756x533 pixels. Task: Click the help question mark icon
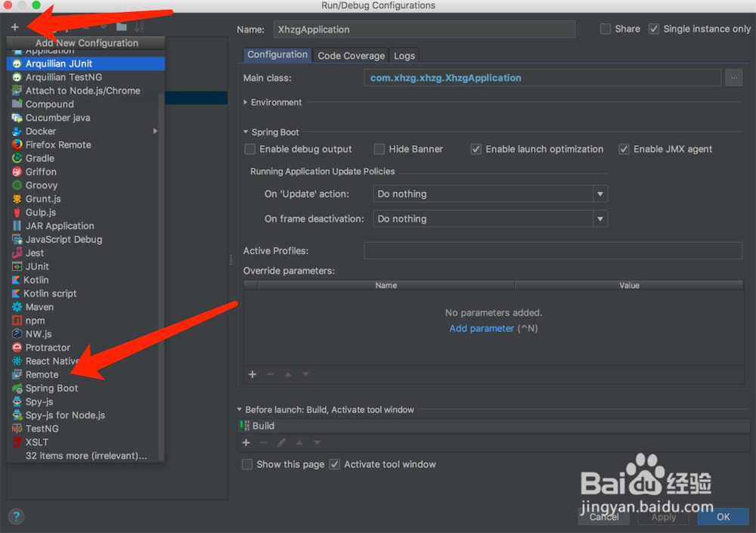click(16, 516)
